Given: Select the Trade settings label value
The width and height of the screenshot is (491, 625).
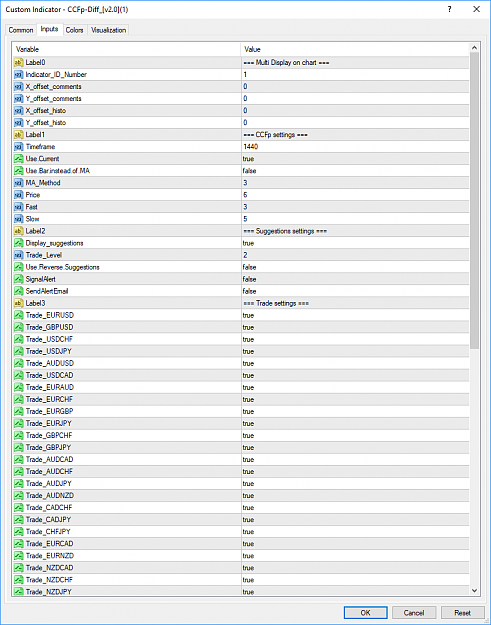Looking at the screenshot, I should [276, 303].
